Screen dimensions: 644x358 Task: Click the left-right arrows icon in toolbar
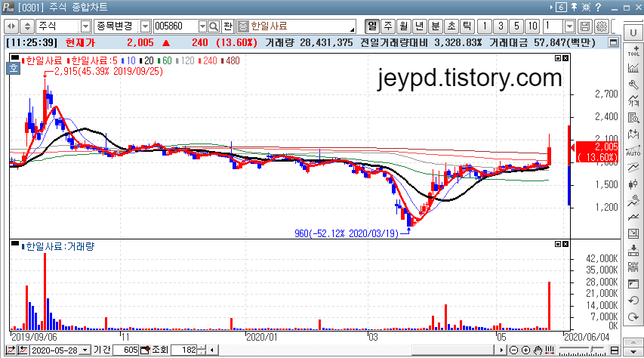tap(11, 26)
